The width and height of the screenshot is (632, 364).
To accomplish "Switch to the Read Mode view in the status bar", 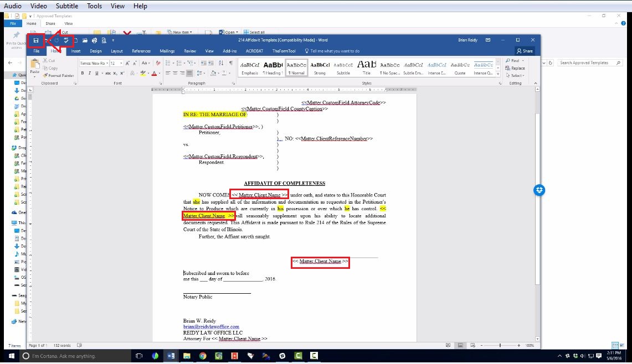I will [448, 346].
